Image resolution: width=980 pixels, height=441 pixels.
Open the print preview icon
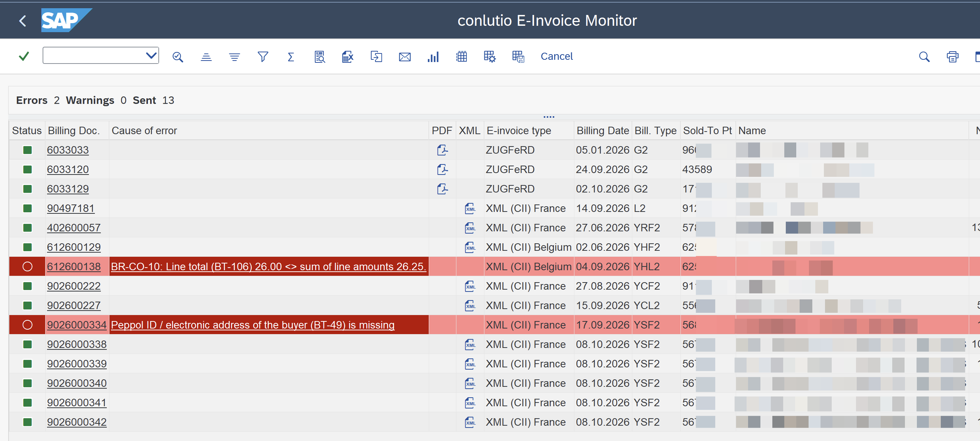320,57
